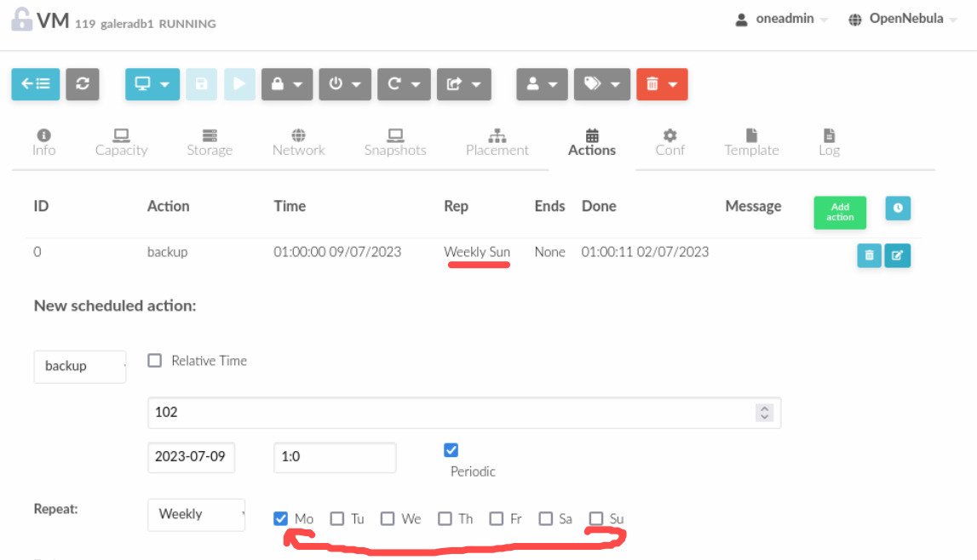
Task: Click the Add action button
Action: 839,212
